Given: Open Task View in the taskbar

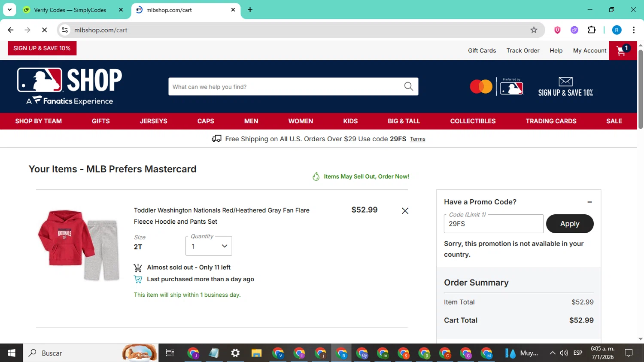Looking at the screenshot, I should tap(170, 353).
